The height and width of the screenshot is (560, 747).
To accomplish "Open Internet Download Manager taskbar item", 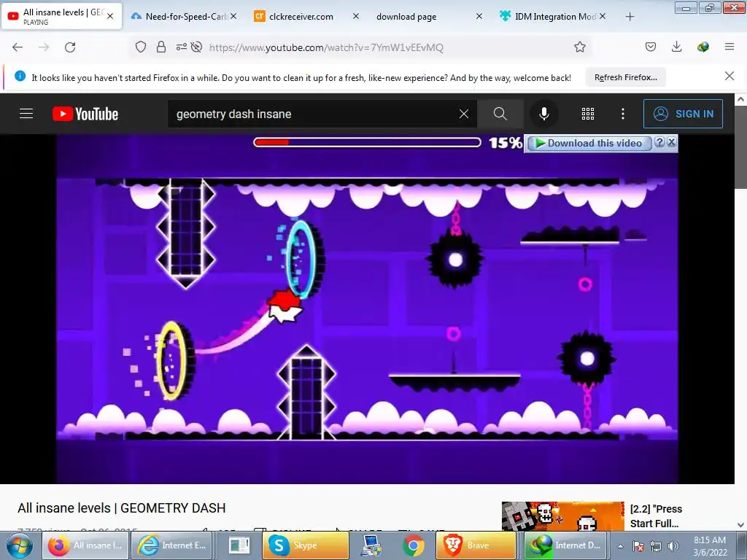I will click(x=565, y=545).
